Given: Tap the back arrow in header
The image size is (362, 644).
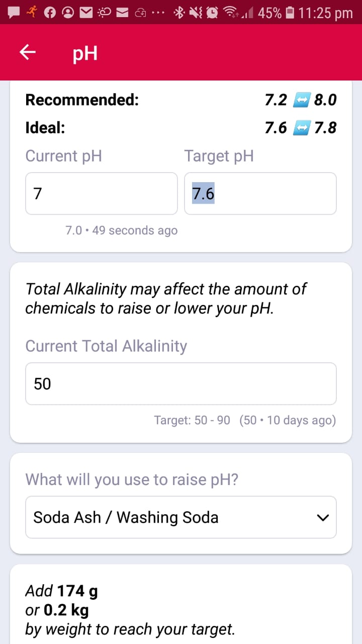Looking at the screenshot, I should (28, 52).
